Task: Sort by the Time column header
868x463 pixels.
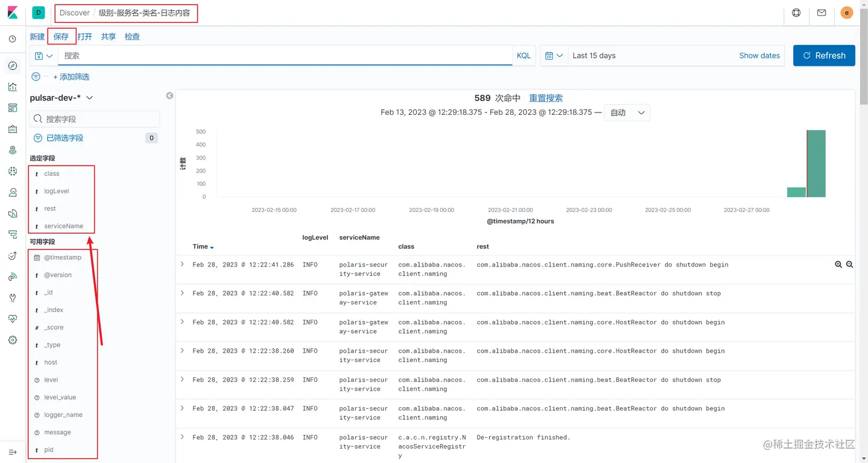Action: [x=203, y=246]
